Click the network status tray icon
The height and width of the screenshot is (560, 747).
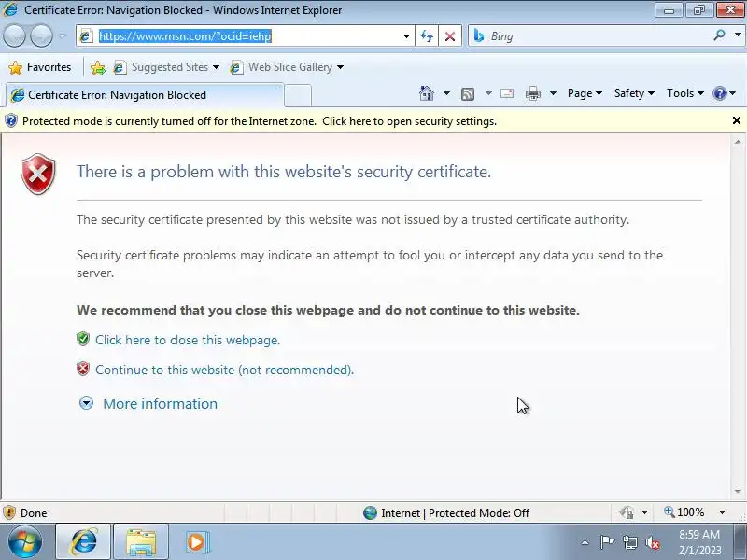pyautogui.click(x=630, y=542)
